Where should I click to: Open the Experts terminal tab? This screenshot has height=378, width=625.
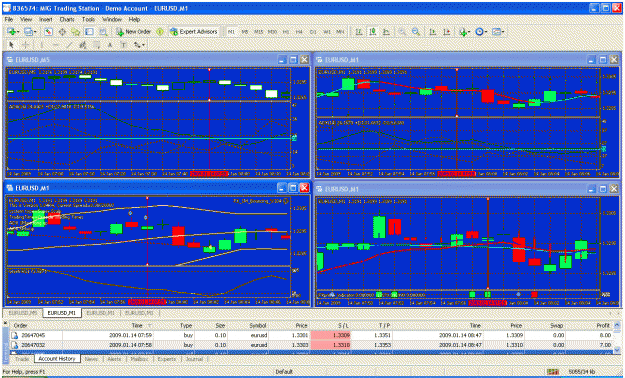pos(167,359)
